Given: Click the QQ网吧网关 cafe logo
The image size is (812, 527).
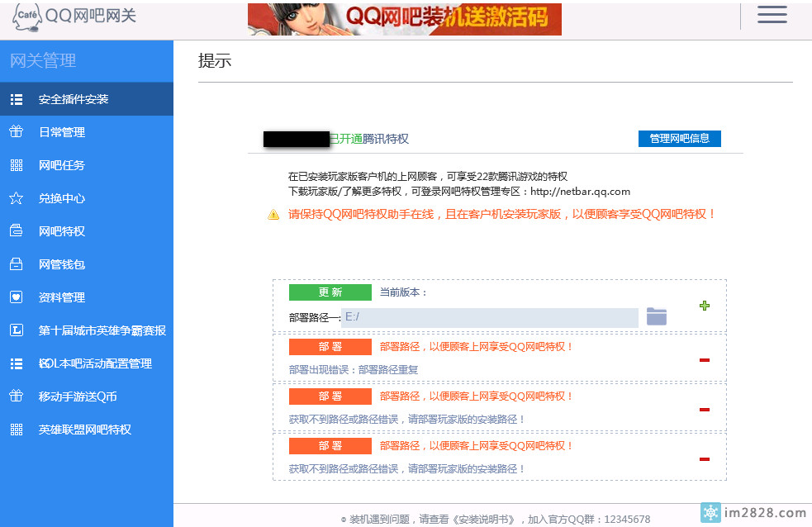Looking at the screenshot, I should click(74, 17).
